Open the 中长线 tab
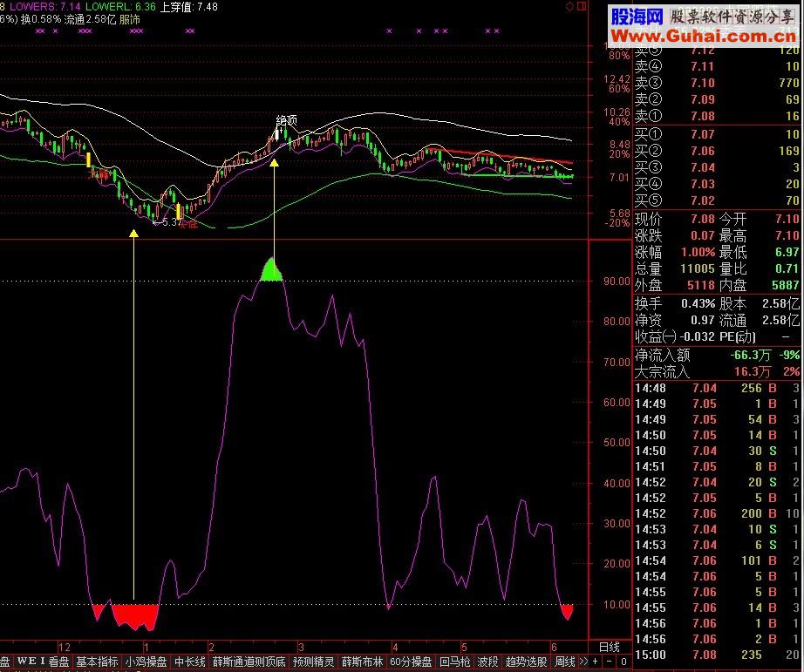This screenshot has width=804, height=672. (x=190, y=662)
